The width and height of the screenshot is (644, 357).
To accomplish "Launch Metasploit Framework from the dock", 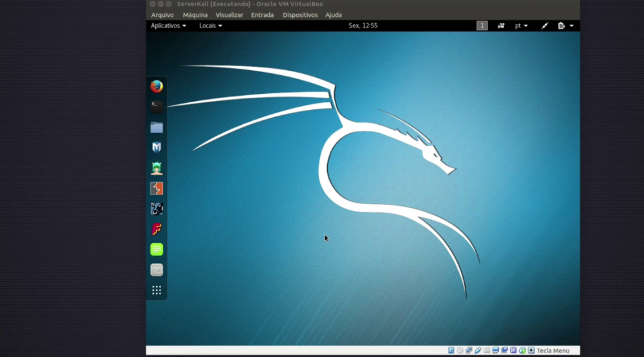I will tap(156, 147).
